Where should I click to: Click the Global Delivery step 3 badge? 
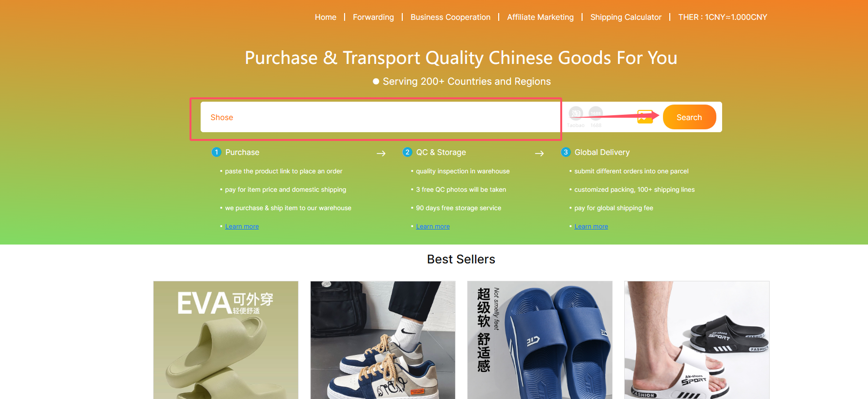pos(566,152)
